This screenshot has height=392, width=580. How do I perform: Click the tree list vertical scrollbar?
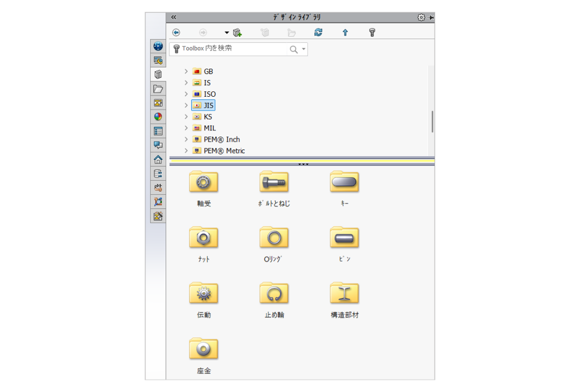[432, 121]
